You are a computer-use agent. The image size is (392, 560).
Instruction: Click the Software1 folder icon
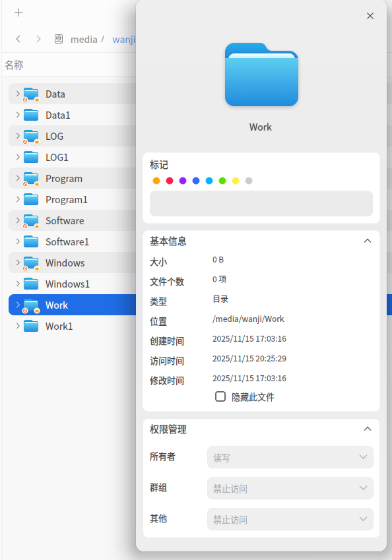pos(31,241)
